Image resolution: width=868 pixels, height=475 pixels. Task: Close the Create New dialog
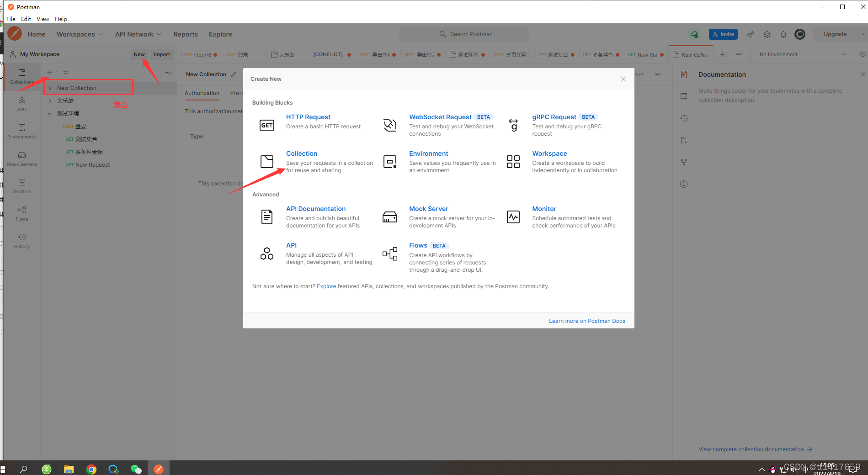[623, 79]
